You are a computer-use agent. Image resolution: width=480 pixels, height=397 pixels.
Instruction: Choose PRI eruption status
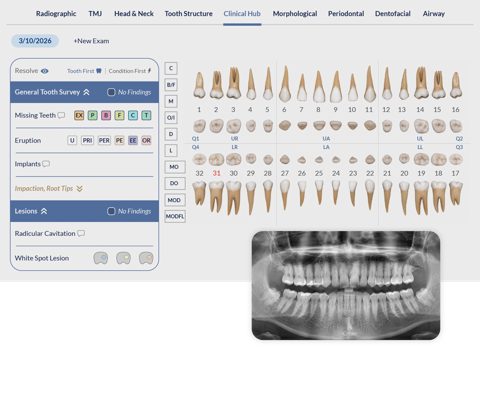click(x=87, y=140)
